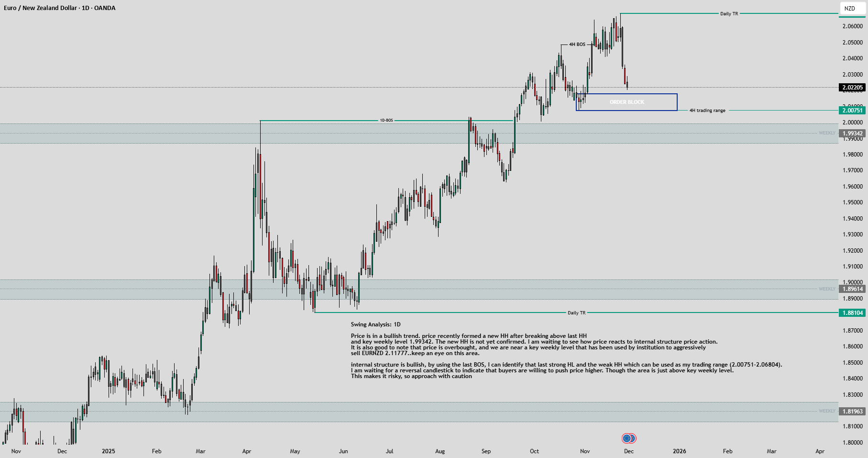Click the front EU flag economic event icon
This screenshot has height=458, width=868.
click(626, 438)
